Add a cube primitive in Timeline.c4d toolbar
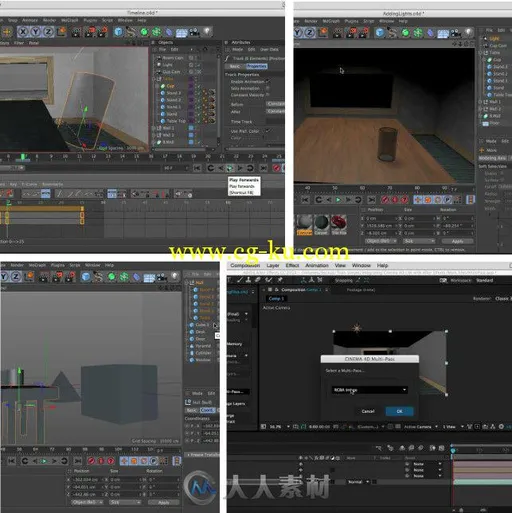The image size is (512, 513). (118, 32)
